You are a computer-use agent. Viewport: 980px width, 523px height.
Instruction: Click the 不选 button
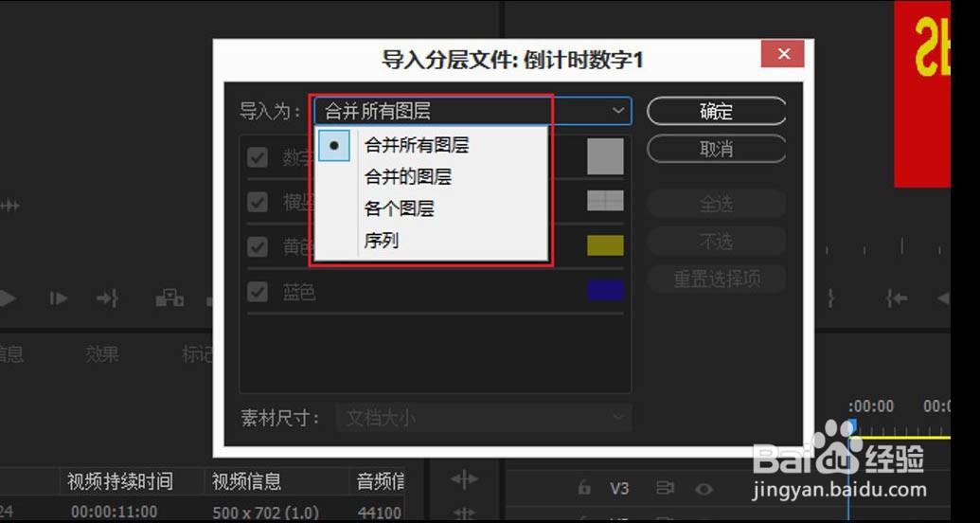click(x=716, y=242)
